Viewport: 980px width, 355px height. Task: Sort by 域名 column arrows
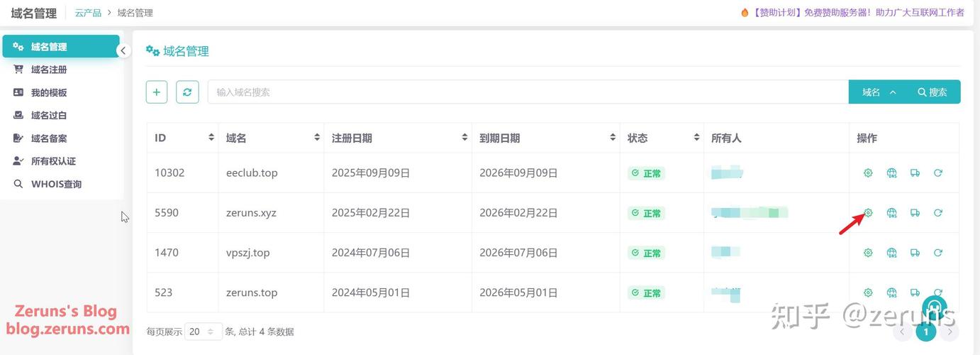(x=317, y=137)
